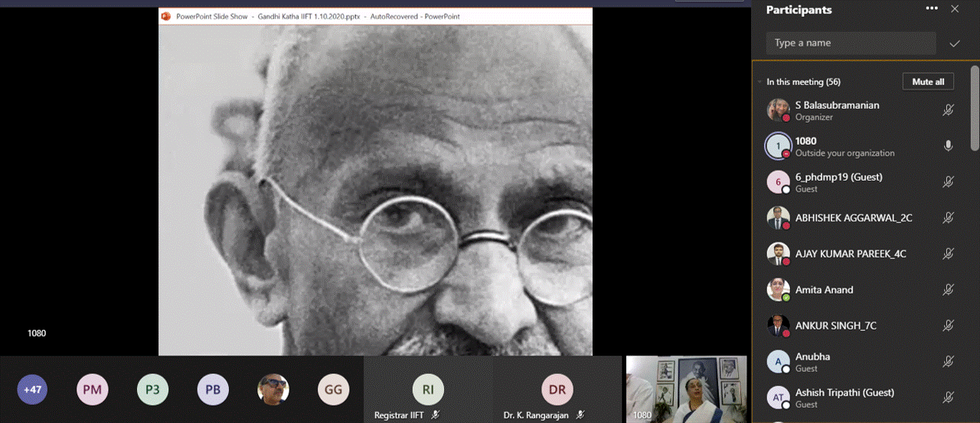This screenshot has height=423, width=980.
Task: Click the PowerPoint icon in slide title bar
Action: [166, 16]
